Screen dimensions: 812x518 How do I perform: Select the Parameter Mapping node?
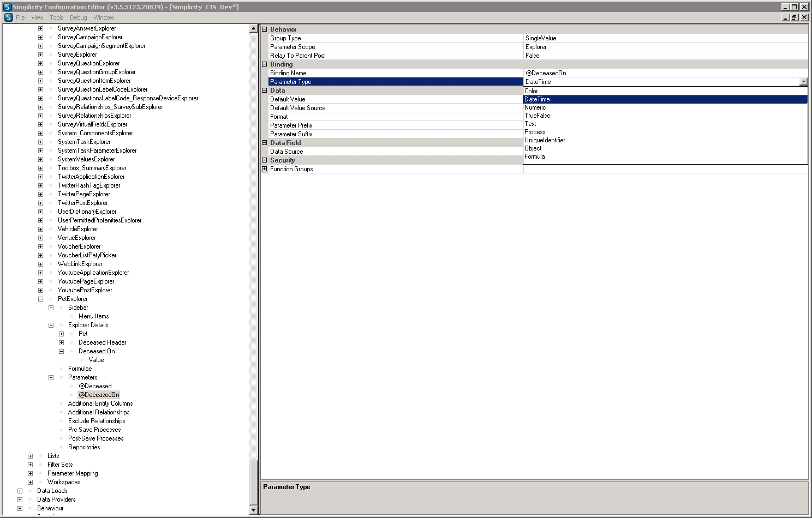tap(73, 473)
